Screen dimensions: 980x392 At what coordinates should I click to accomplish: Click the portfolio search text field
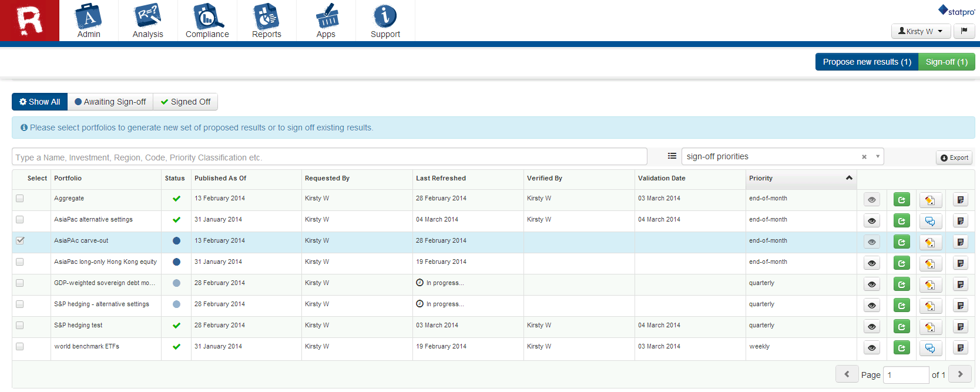329,157
